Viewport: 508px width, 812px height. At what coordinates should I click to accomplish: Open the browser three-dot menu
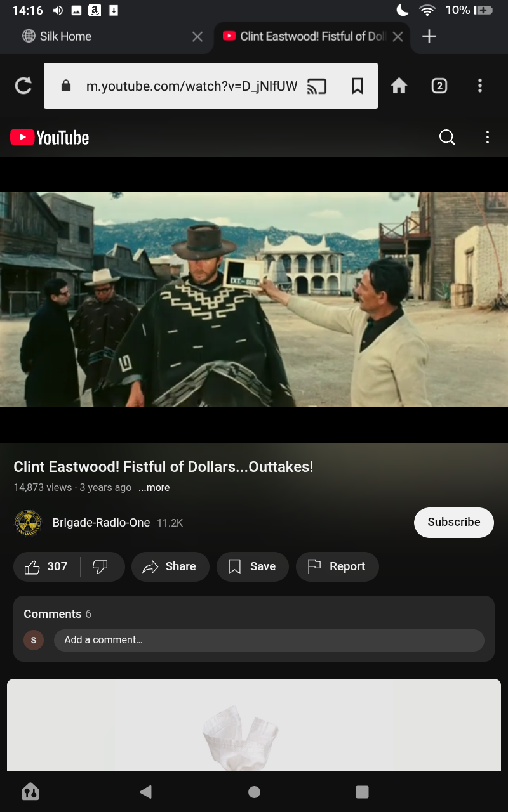coord(480,86)
